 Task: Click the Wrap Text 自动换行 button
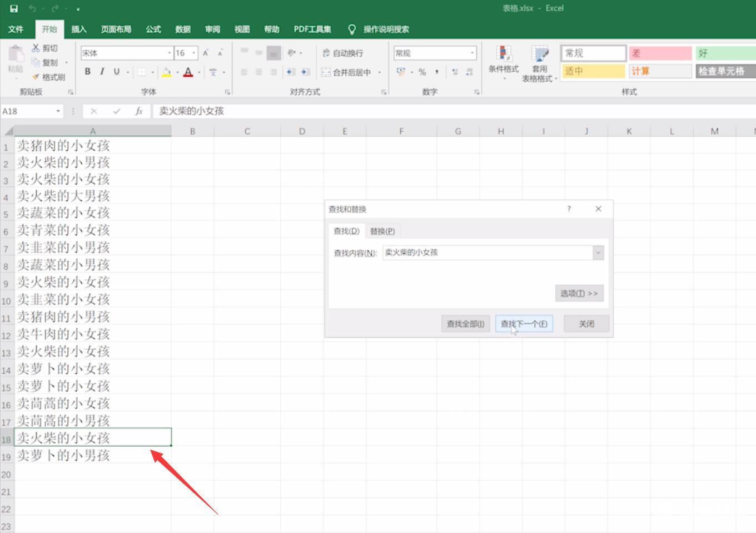342,53
